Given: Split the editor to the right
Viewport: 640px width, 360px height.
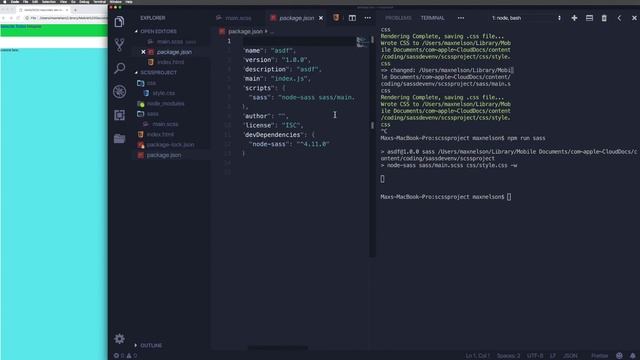Looking at the screenshot, I should click(x=352, y=18).
